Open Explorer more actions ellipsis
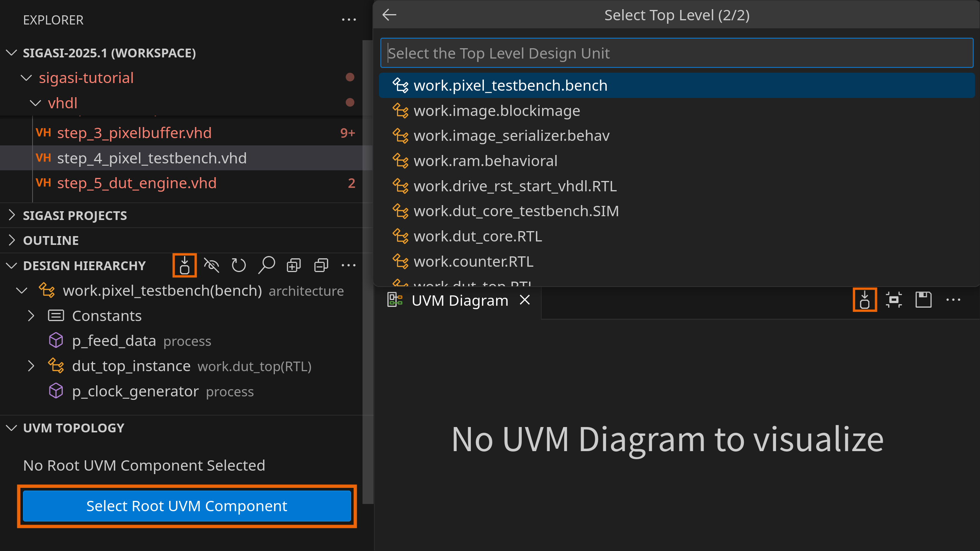Viewport: 980px width, 551px height. tap(349, 20)
